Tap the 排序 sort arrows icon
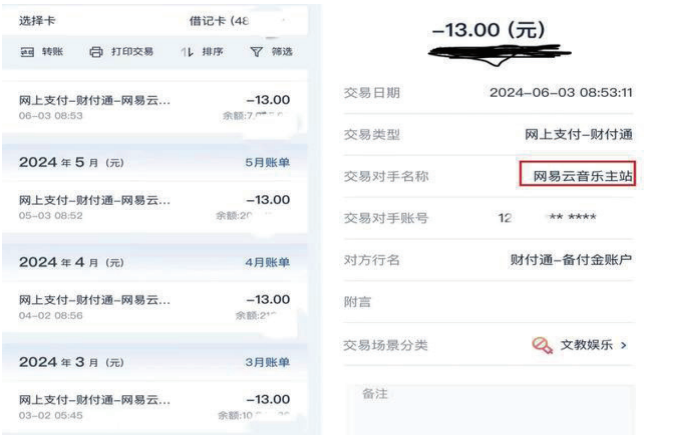 click(187, 52)
